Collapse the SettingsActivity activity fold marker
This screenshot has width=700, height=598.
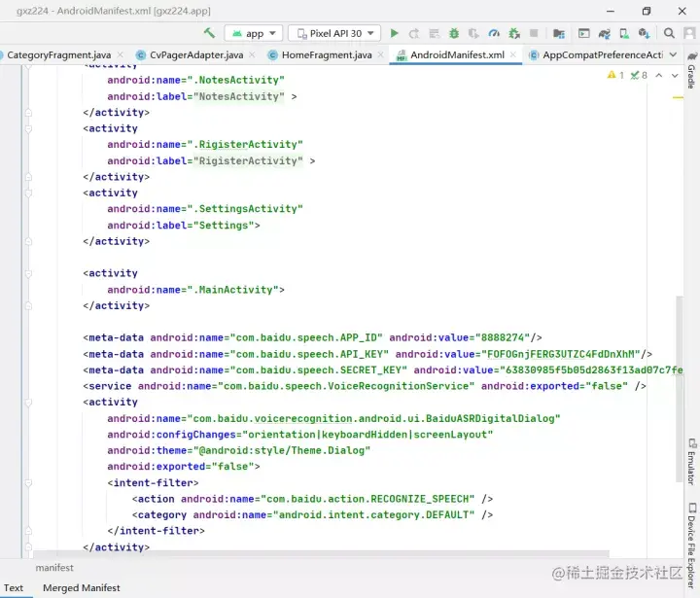tap(28, 193)
